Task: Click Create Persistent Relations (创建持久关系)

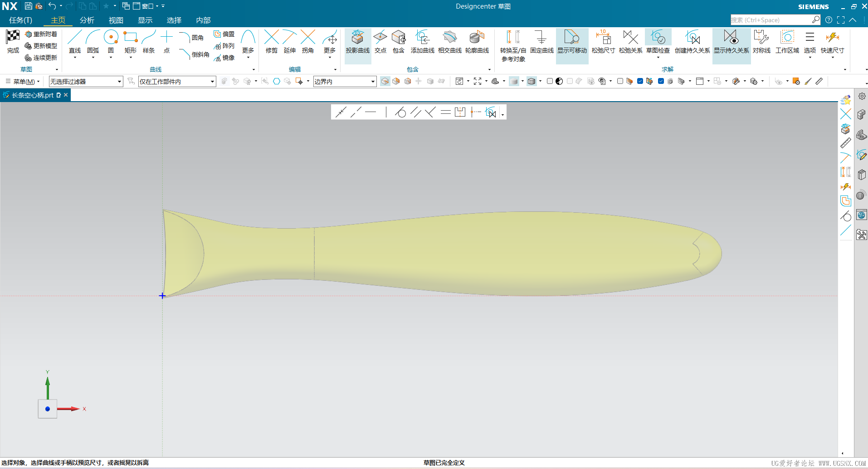Action: pos(692,41)
